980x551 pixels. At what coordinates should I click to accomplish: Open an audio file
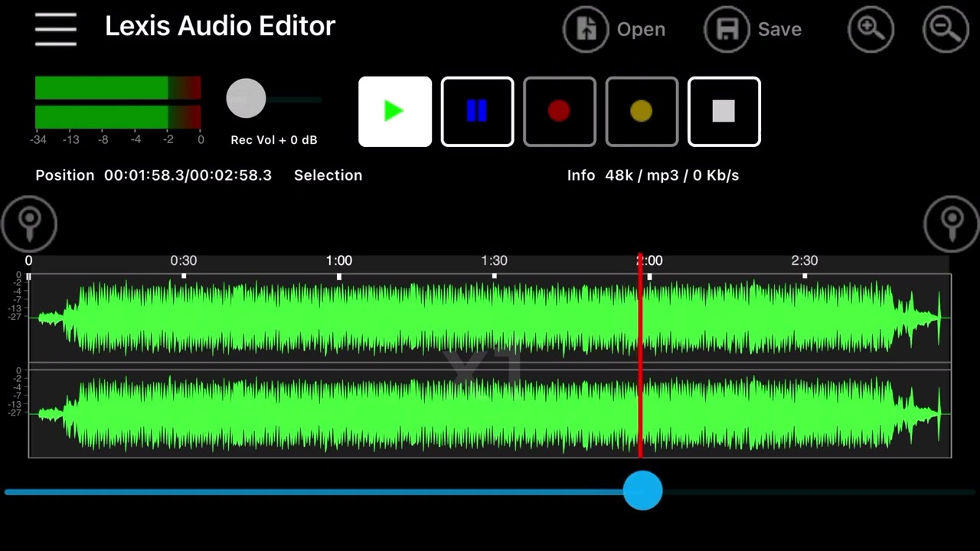tap(615, 29)
